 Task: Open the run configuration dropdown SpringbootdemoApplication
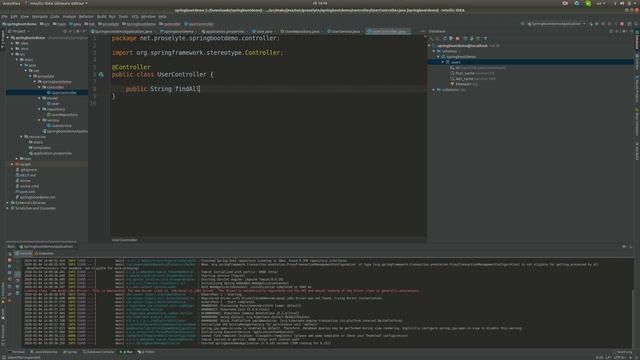(x=556, y=24)
